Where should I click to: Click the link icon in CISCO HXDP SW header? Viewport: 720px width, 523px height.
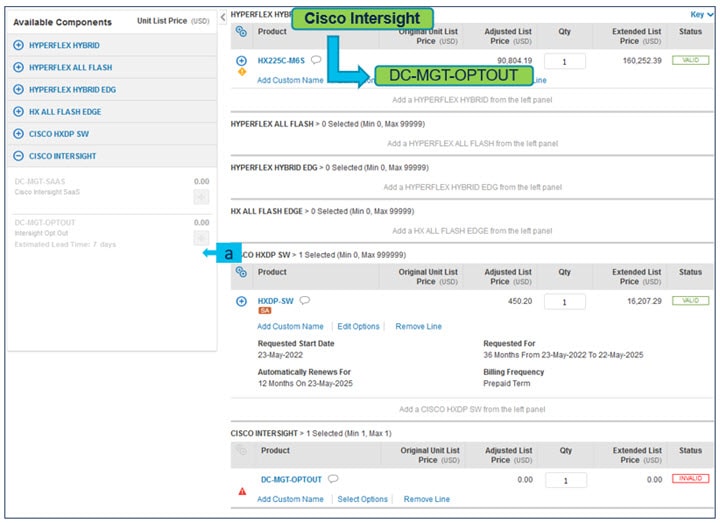tap(241, 272)
